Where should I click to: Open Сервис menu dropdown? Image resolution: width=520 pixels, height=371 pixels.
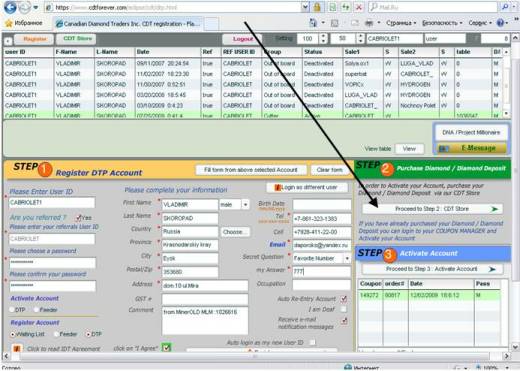[x=480, y=23]
